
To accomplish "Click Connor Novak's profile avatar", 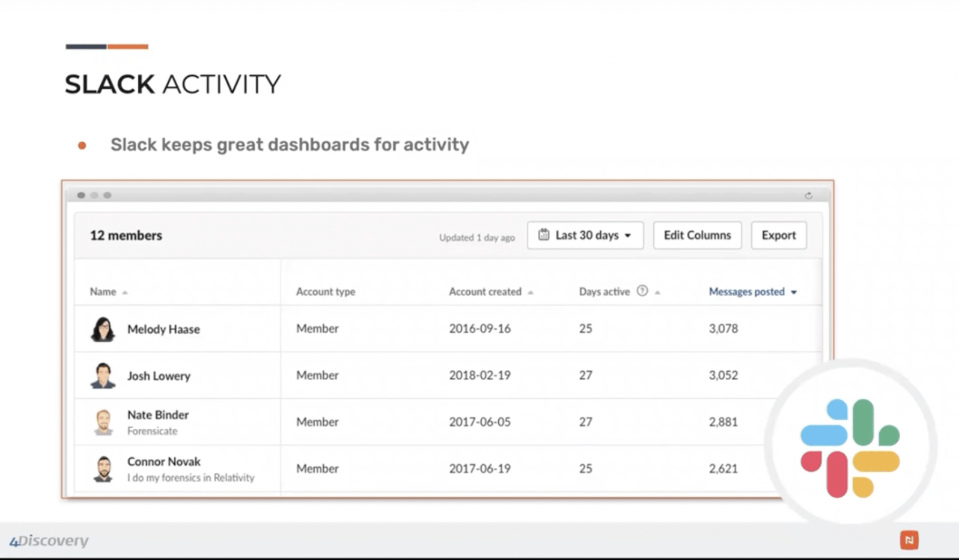I will 103,468.
